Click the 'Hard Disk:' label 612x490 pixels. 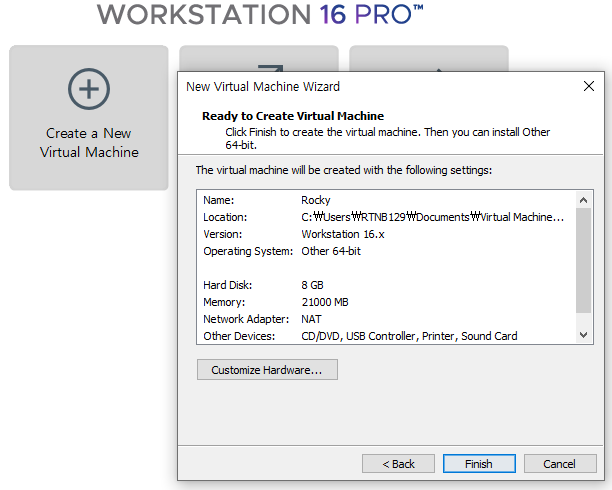click(x=228, y=285)
